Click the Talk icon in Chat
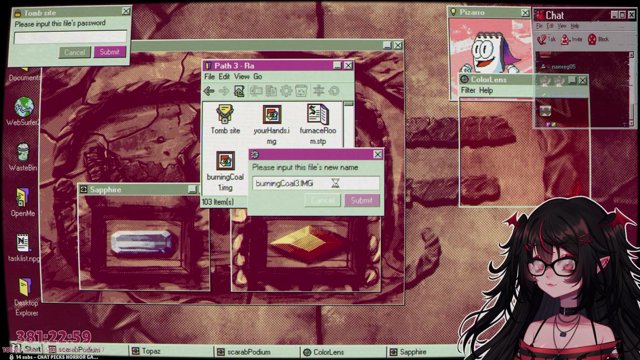This screenshot has height=360, width=640. coord(546,39)
